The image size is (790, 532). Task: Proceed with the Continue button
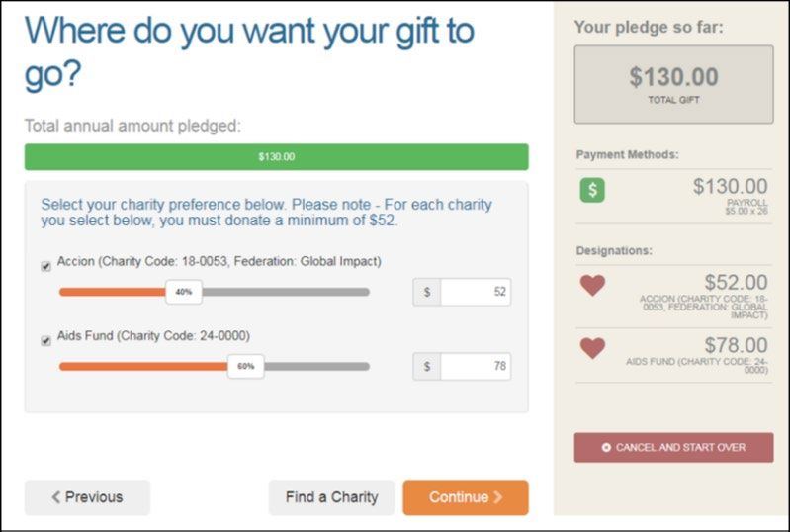[466, 497]
